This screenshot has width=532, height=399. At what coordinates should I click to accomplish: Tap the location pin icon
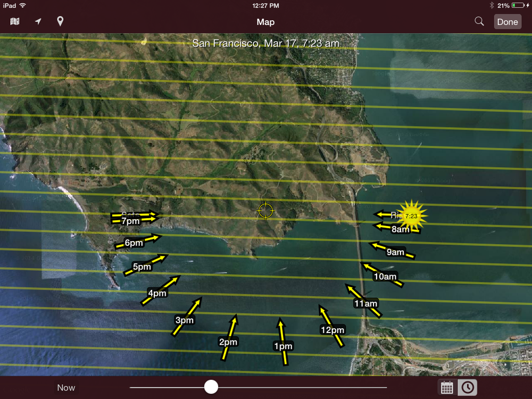60,21
